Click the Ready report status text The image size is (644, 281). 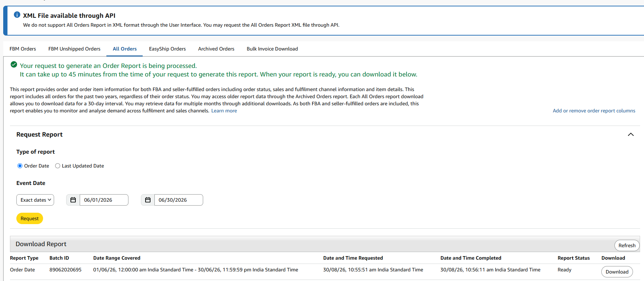point(564,270)
